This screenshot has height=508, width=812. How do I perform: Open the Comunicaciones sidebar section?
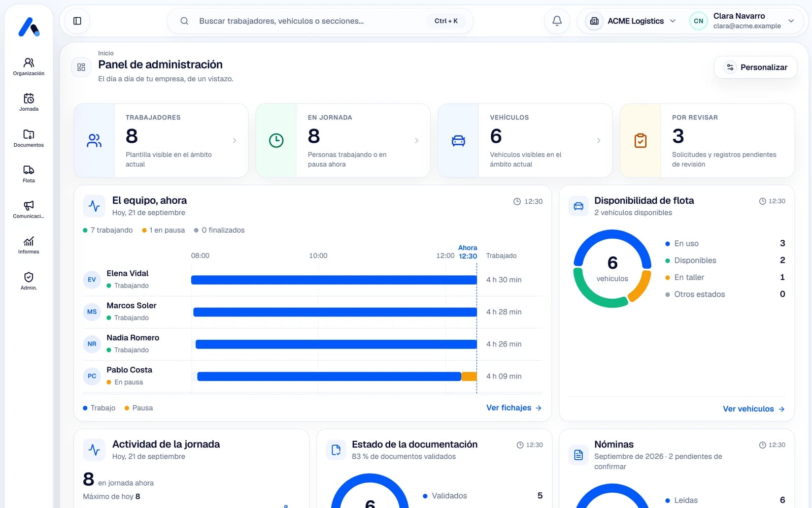29,209
